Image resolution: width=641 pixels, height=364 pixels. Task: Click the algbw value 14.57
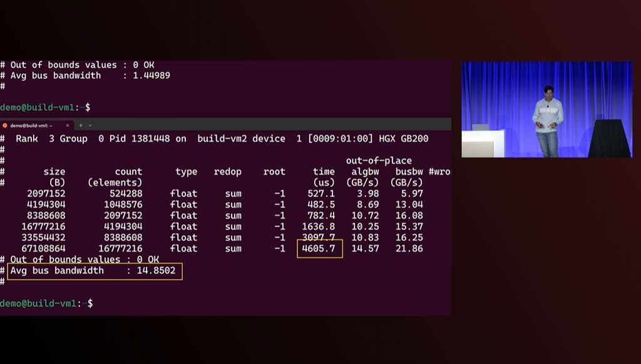tap(365, 248)
